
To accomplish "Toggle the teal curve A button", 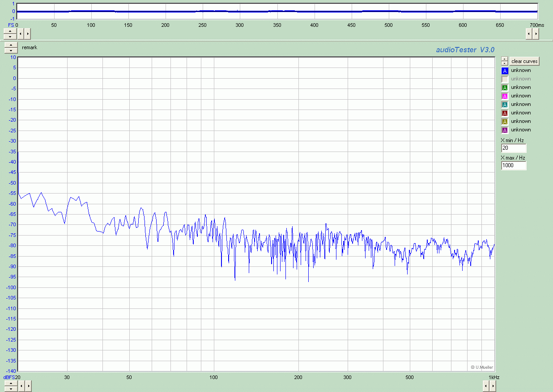I will click(x=505, y=105).
